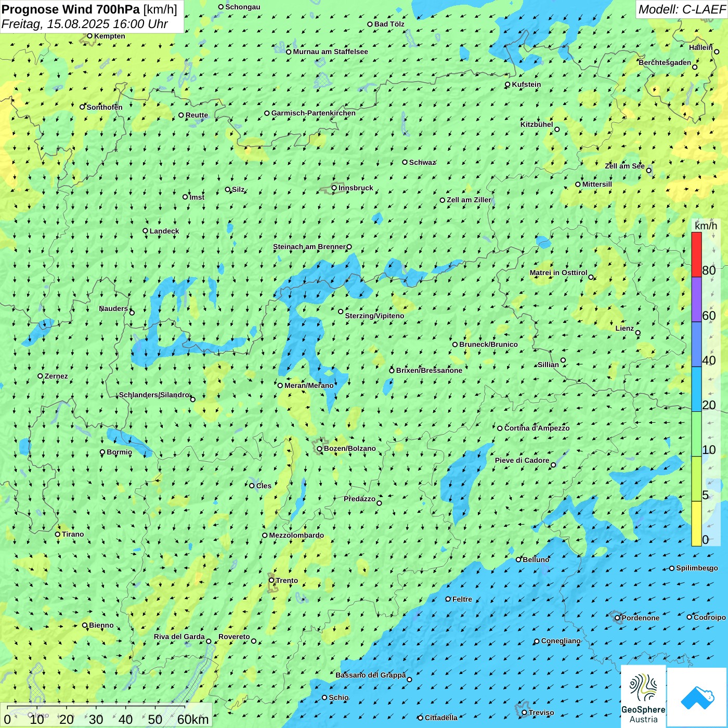Click the Landeck city label

point(164,231)
